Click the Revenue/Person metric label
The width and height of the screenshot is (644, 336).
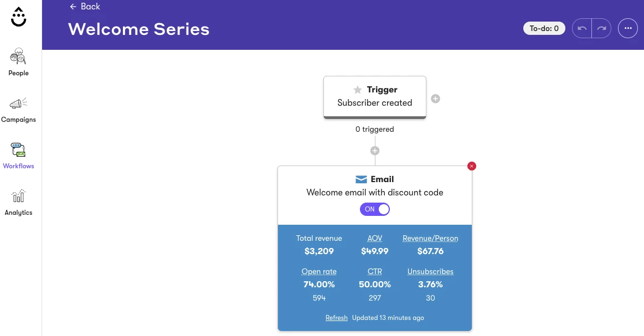click(x=430, y=239)
